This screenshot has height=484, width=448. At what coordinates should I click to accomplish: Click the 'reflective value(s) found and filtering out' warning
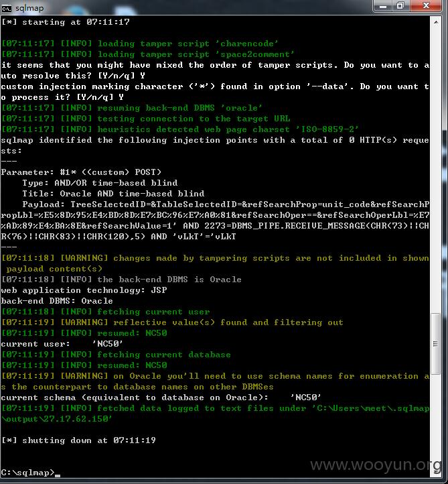(172, 322)
